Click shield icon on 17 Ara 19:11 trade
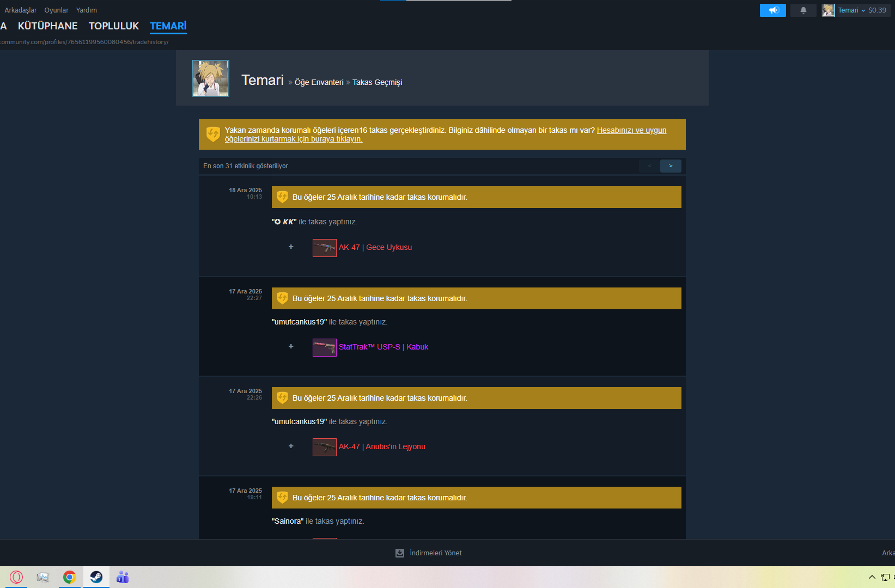Screen dimensions: 895x588 (x=282, y=498)
